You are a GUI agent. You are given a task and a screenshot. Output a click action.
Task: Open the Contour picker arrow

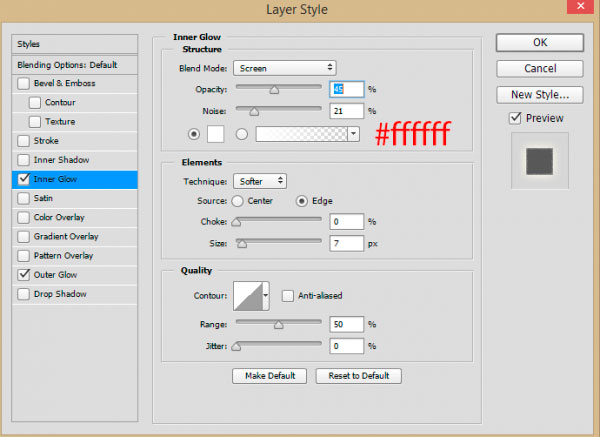266,295
